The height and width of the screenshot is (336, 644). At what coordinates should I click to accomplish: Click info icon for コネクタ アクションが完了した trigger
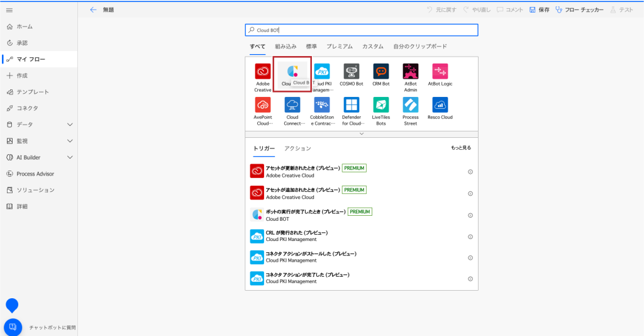tap(470, 279)
